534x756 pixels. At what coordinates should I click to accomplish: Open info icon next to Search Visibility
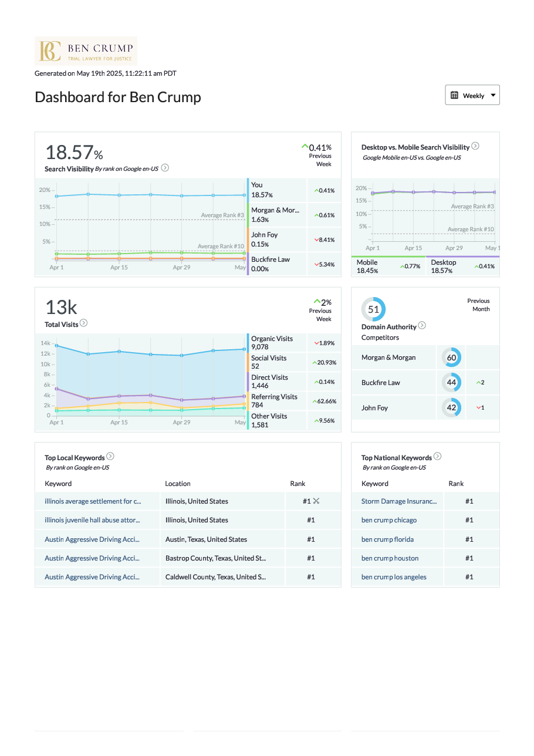click(165, 168)
